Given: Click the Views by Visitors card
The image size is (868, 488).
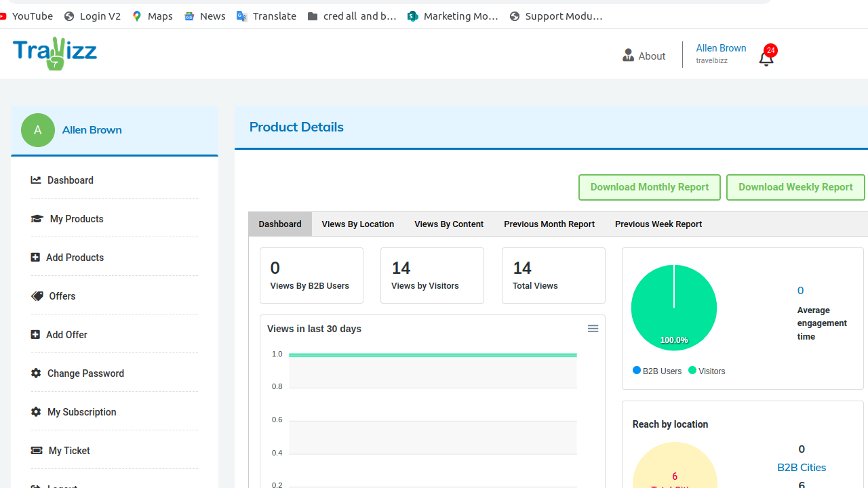Looking at the screenshot, I should (x=432, y=275).
